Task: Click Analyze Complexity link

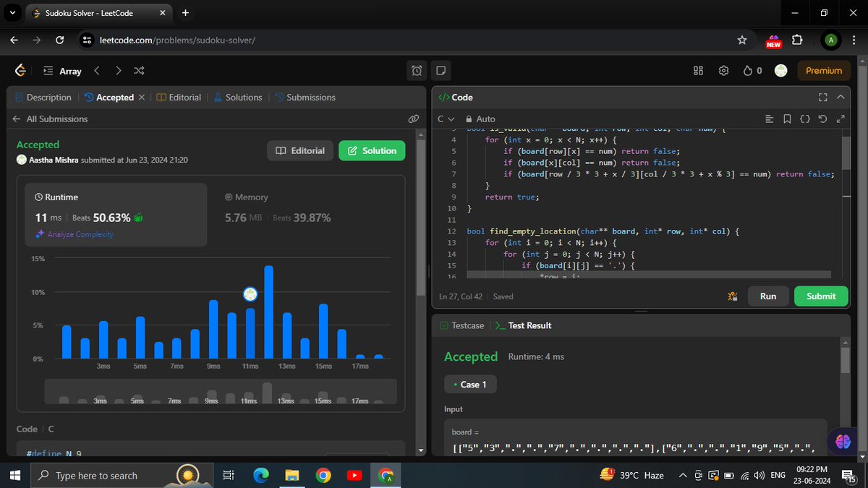Action: tap(75, 234)
